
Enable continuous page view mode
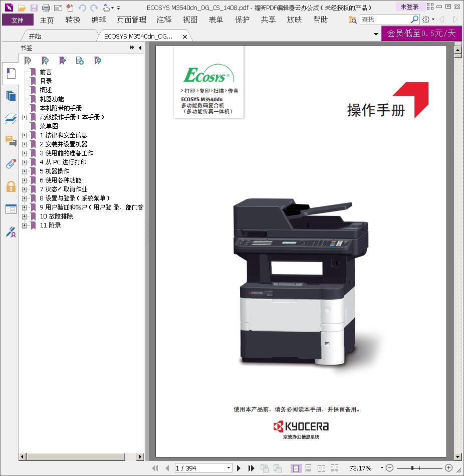pyautogui.click(x=308, y=468)
